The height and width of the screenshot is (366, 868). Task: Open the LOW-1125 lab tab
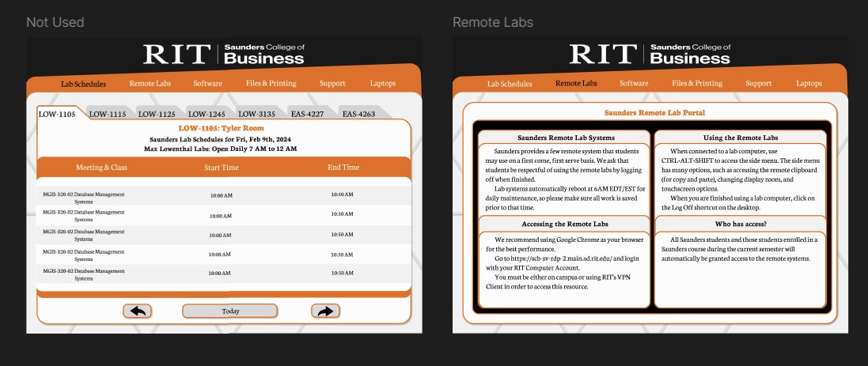pos(157,114)
